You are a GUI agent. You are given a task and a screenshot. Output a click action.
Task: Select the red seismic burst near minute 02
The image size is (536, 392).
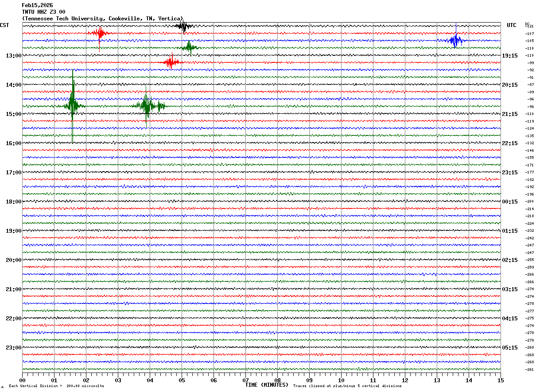[x=99, y=34]
